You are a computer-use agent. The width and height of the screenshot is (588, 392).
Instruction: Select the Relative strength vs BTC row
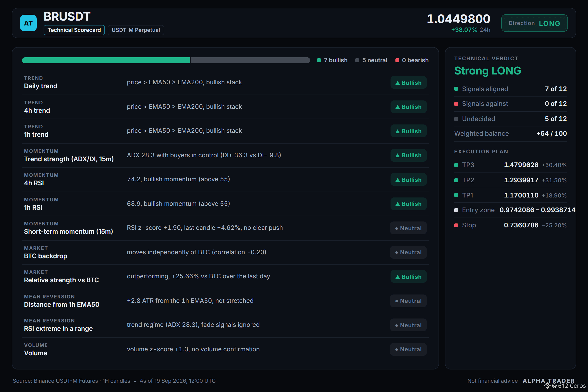(225, 276)
